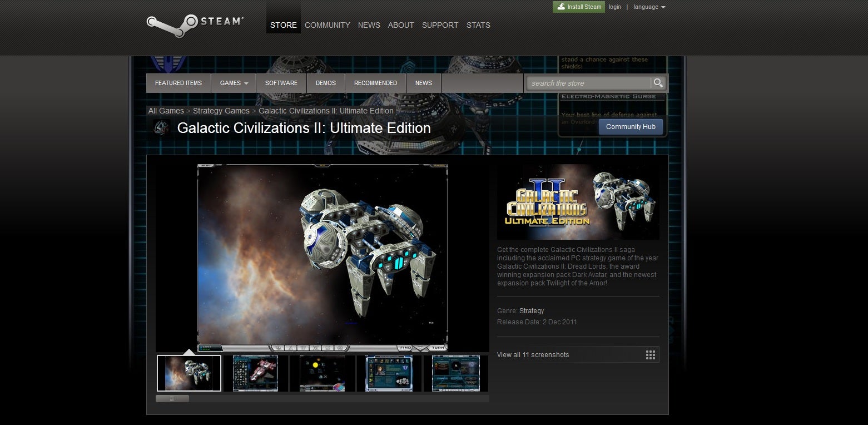Expand the language dropdown
868x425 pixels.
point(649,7)
